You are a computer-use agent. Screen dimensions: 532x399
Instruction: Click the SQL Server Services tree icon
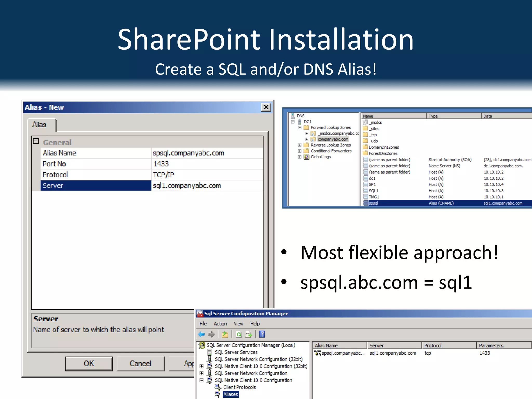click(209, 352)
